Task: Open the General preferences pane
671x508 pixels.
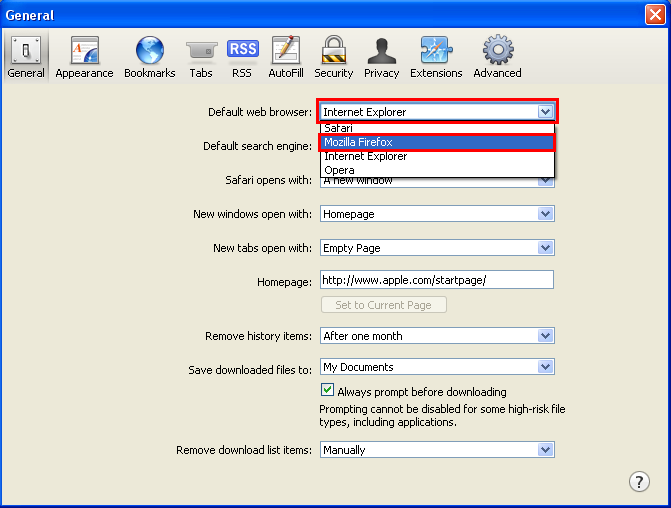Action: [26, 57]
